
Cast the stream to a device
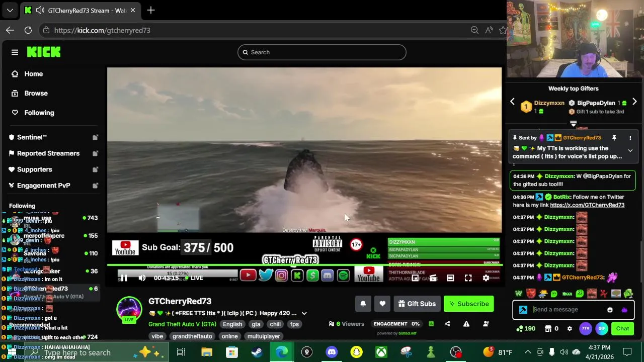click(x=433, y=278)
